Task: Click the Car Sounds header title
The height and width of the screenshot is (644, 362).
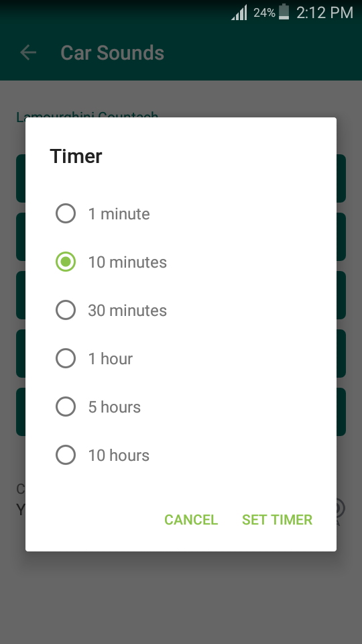Action: (113, 52)
